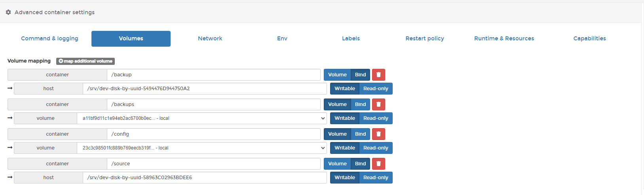Set /backup mapping type to Volume

[337, 75]
